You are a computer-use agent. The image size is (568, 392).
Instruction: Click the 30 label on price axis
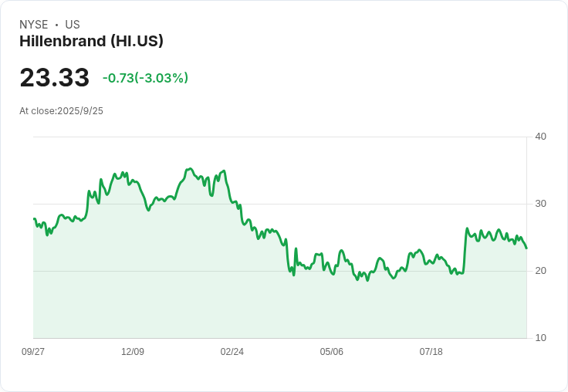coord(540,204)
